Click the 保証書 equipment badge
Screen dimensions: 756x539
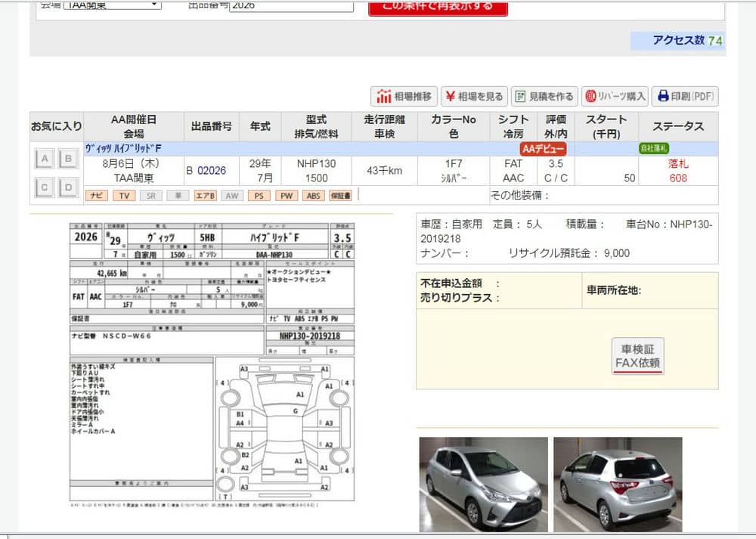pyautogui.click(x=340, y=196)
